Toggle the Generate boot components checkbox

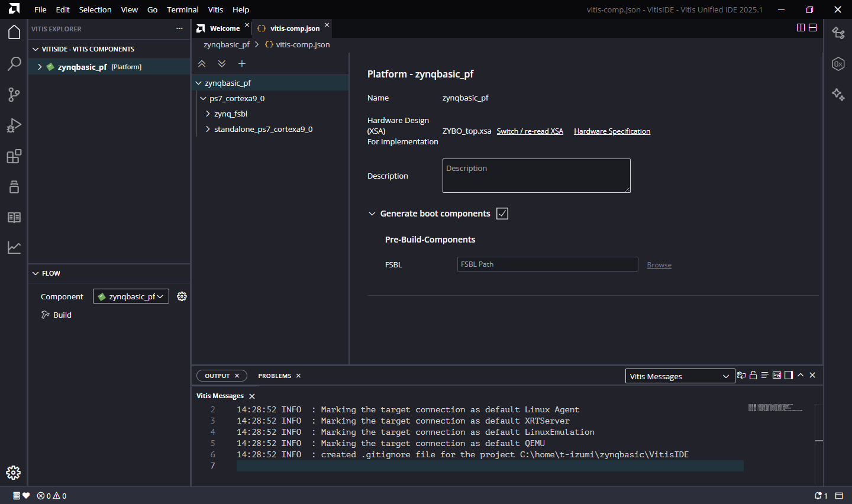tap(502, 214)
